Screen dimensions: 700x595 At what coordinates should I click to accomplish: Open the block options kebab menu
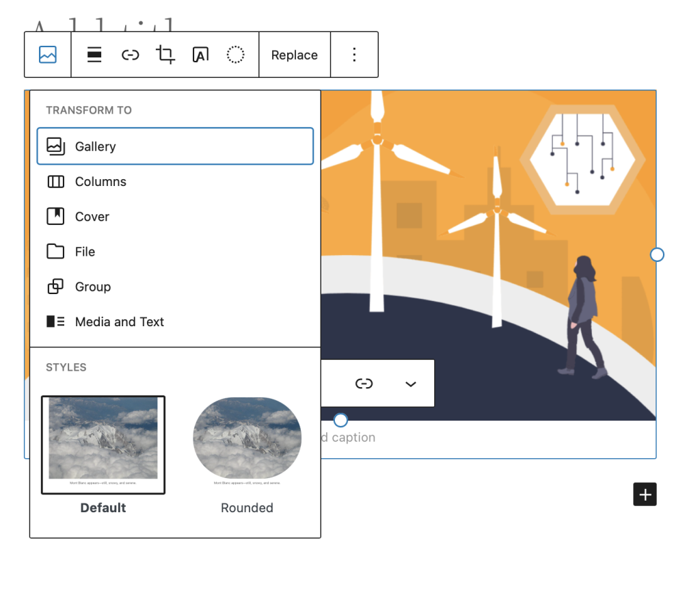[354, 54]
